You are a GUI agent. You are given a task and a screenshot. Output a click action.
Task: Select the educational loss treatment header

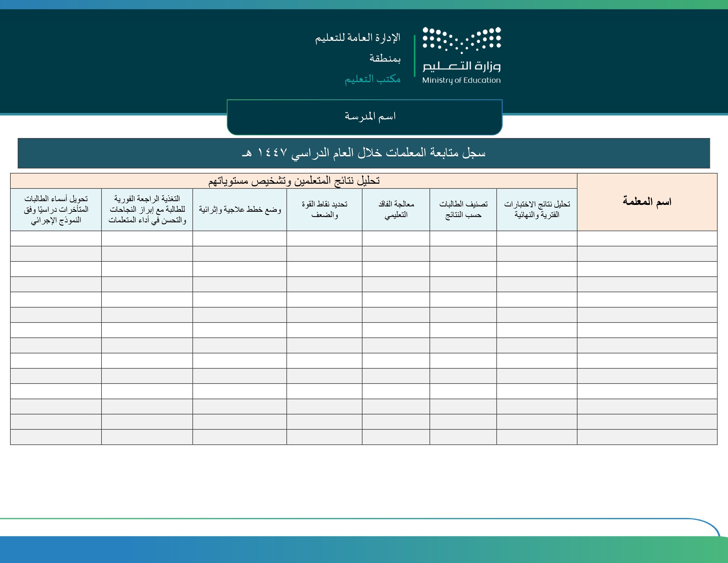(396, 210)
